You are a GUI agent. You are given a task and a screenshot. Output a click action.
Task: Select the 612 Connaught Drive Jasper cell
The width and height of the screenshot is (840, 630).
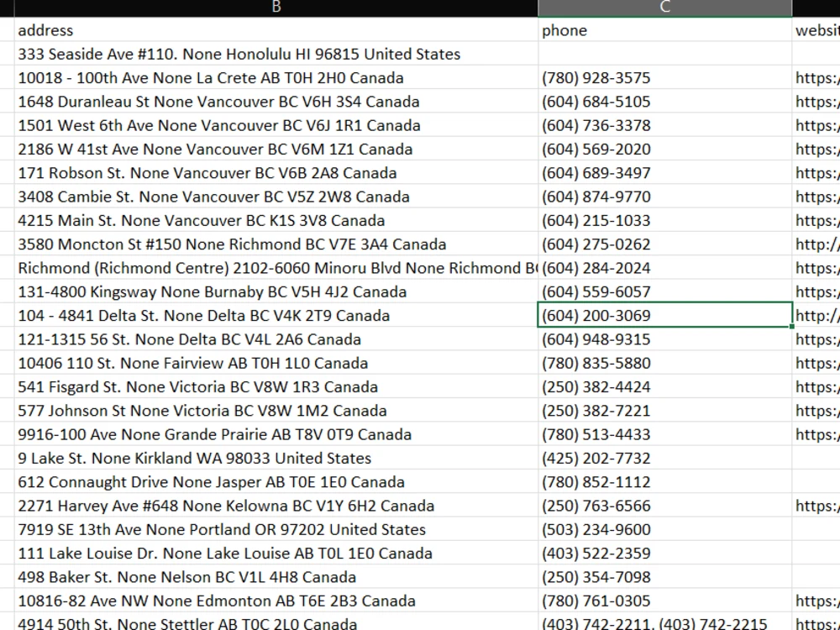tap(276, 481)
